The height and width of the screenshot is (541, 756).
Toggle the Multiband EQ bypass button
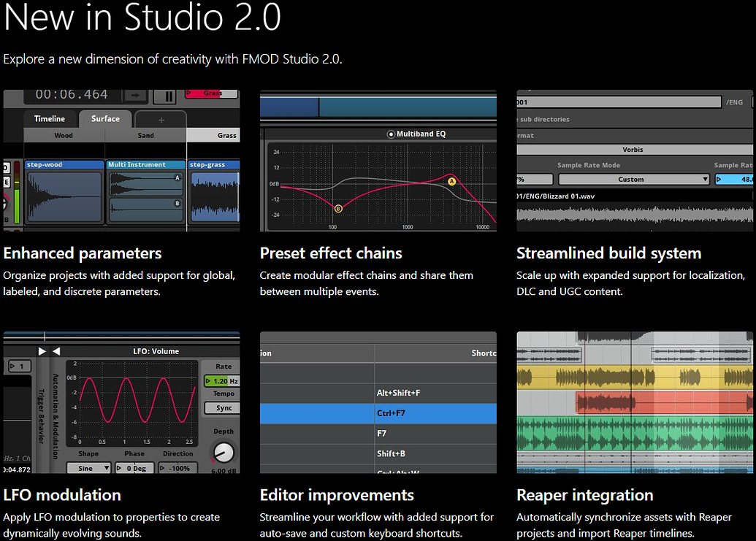coord(391,134)
